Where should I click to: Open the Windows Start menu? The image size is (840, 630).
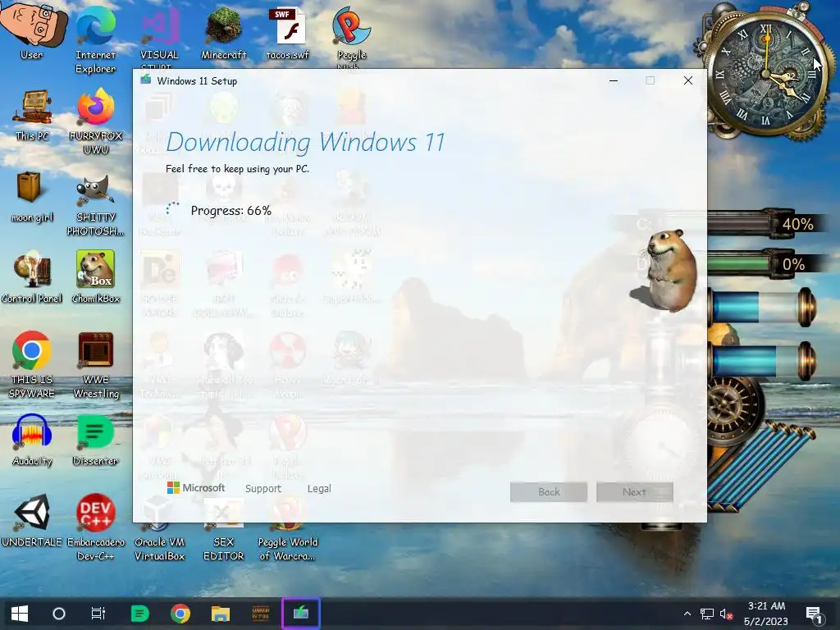coord(20,614)
